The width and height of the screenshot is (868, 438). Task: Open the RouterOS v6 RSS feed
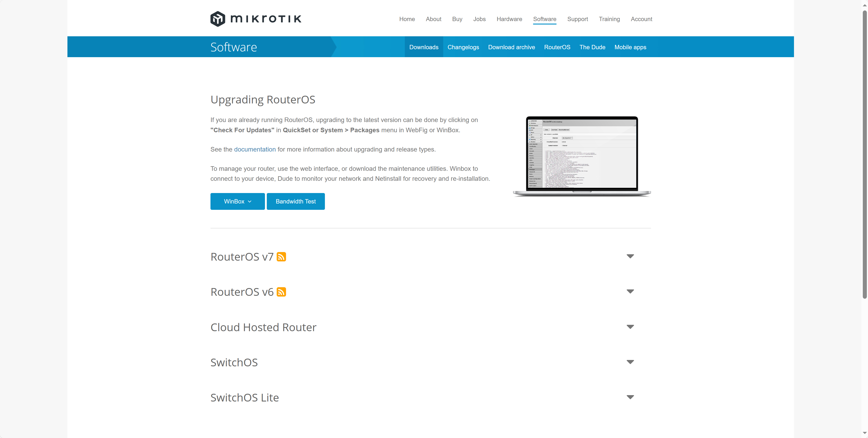coord(281,292)
